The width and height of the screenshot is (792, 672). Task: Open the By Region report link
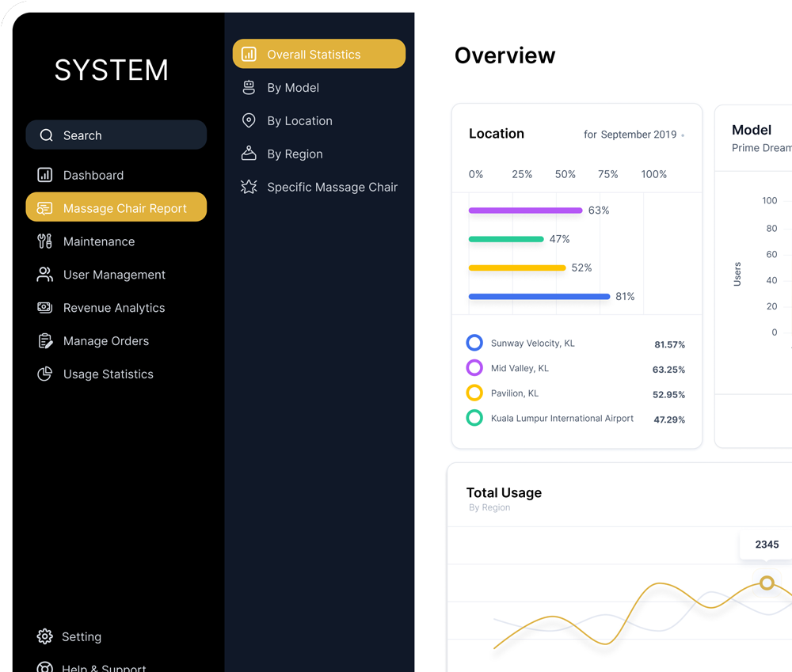tap(295, 154)
